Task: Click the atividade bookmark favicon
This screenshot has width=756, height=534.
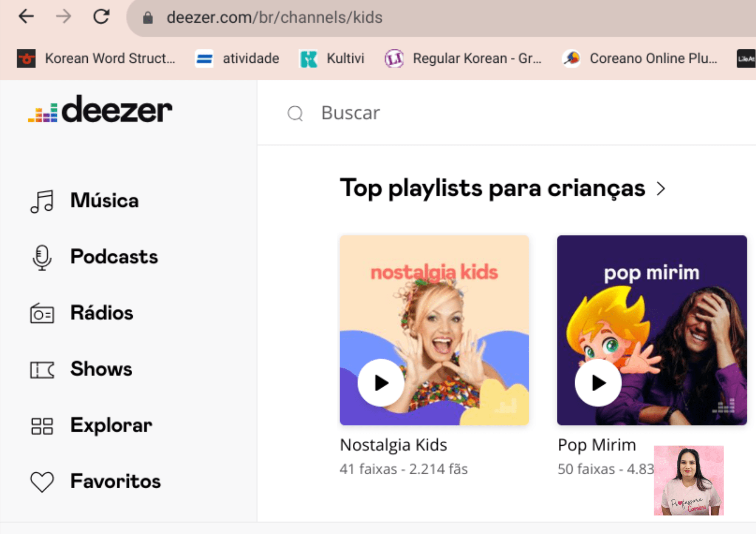Action: 204,59
